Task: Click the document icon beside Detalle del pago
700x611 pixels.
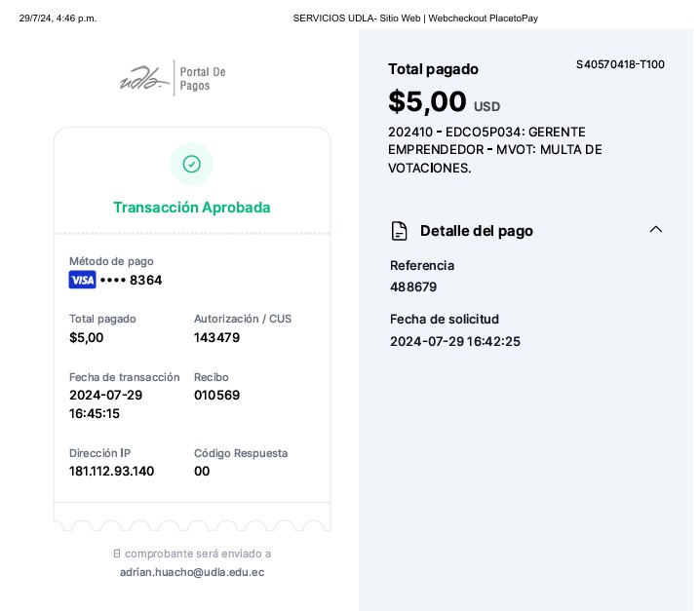Action: (x=399, y=231)
